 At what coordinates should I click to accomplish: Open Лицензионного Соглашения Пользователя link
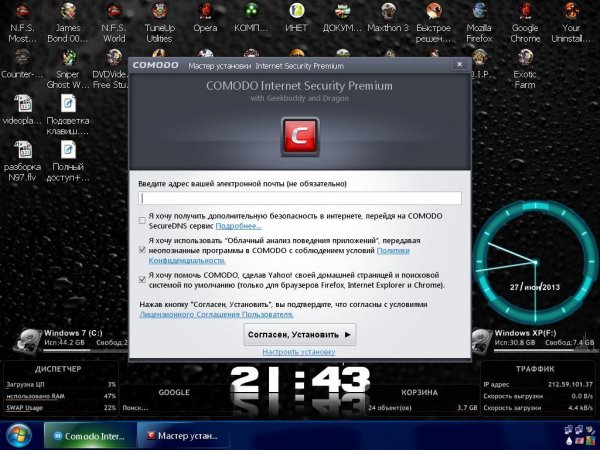tap(216, 315)
